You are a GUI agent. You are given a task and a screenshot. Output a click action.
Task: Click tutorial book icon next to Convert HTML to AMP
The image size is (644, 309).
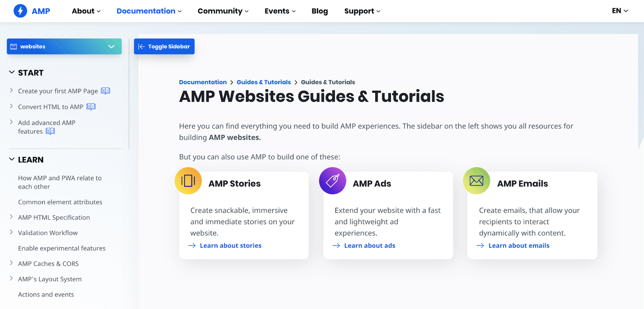click(x=91, y=107)
